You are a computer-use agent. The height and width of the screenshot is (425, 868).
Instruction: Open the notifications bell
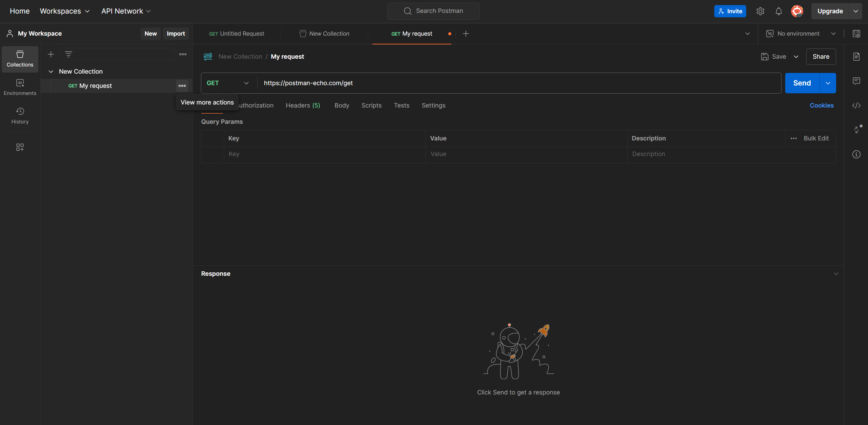pyautogui.click(x=778, y=11)
